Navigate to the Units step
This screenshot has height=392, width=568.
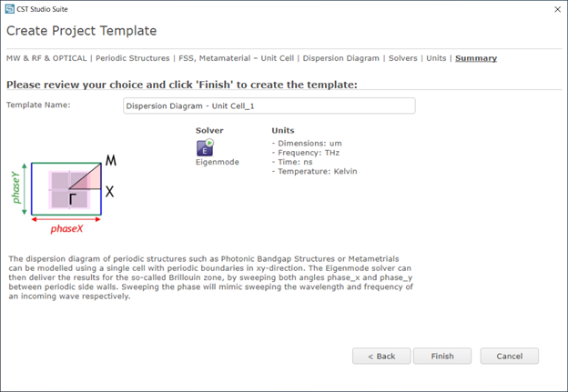coord(436,58)
